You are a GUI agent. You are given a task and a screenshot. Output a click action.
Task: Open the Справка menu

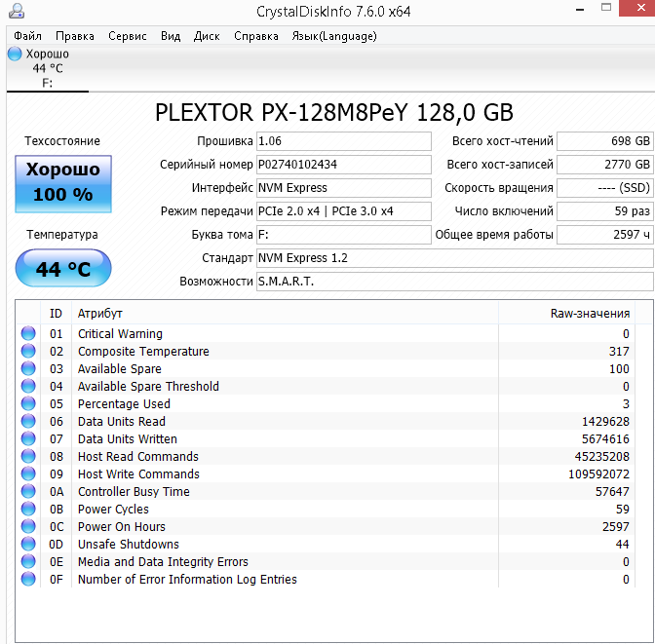(256, 36)
